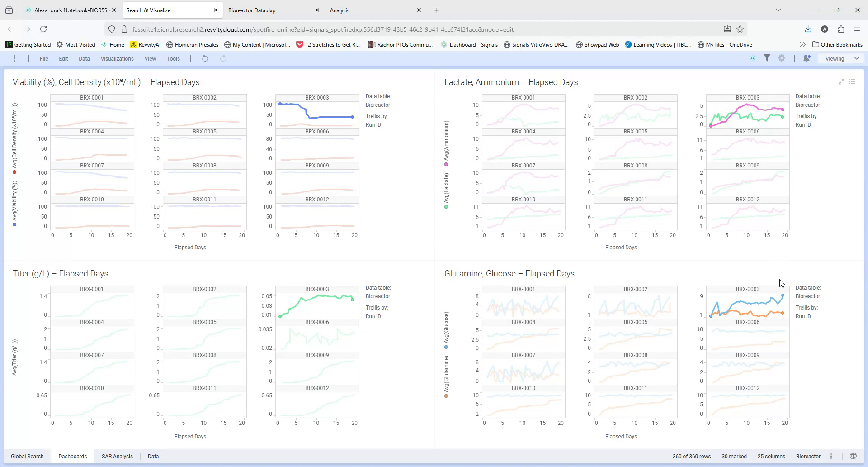
Task: Open three-dot menu left of File
Action: 14,58
